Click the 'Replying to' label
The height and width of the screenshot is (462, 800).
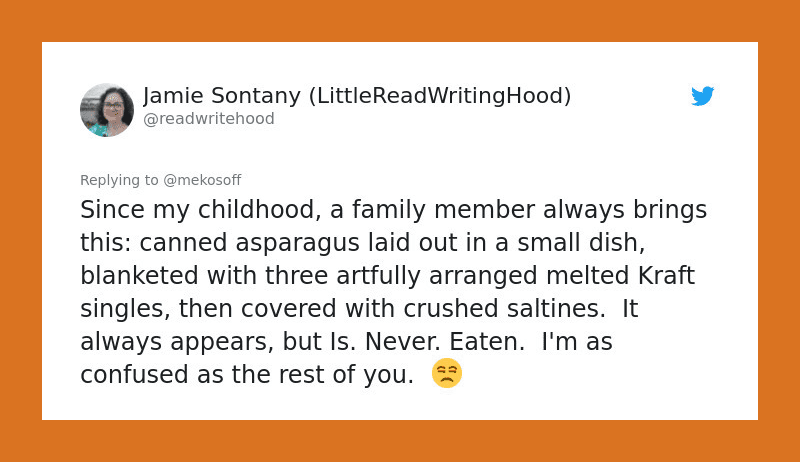[119, 181]
